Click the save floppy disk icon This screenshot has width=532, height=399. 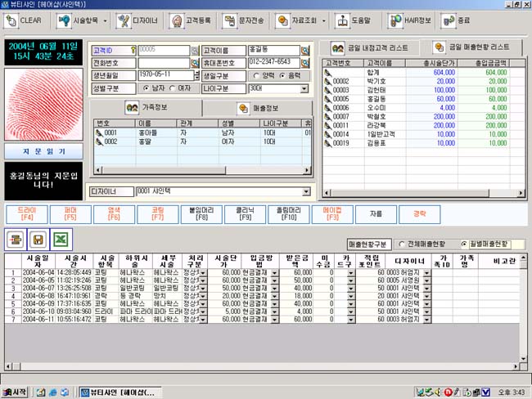(x=38, y=238)
